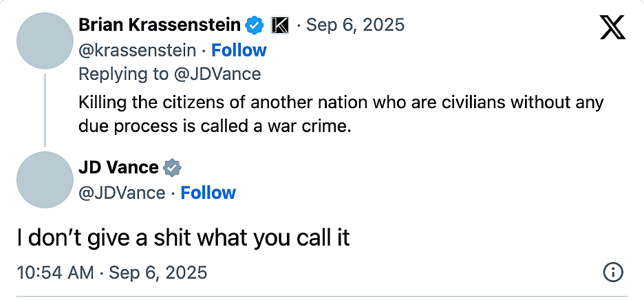Click the 'I don't give a shit' tweet text
644x300 pixels.
point(183,238)
